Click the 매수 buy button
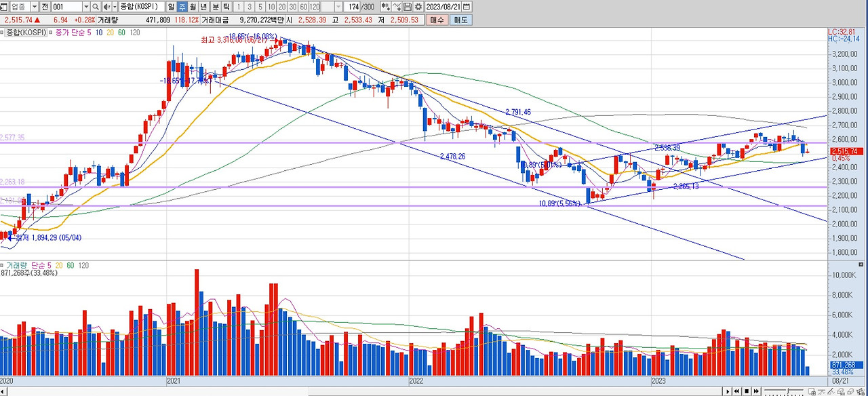This screenshot has height=396, width=868. pos(437,20)
